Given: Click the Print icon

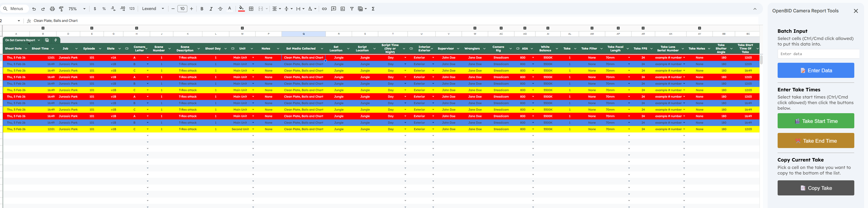Looking at the screenshot, I should [x=52, y=9].
